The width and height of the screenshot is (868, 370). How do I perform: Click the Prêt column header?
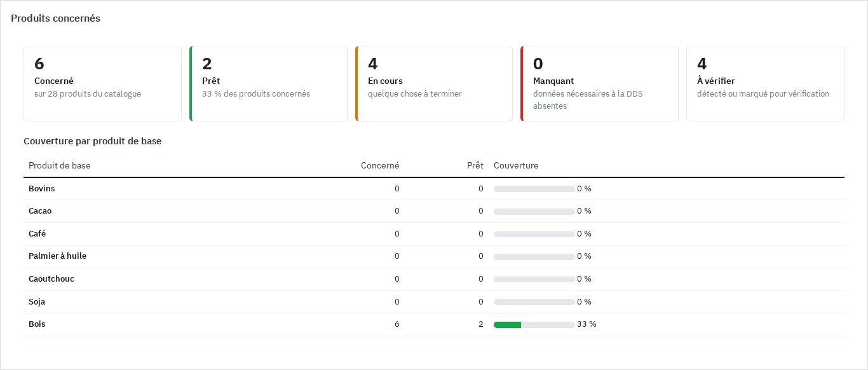[x=475, y=165]
